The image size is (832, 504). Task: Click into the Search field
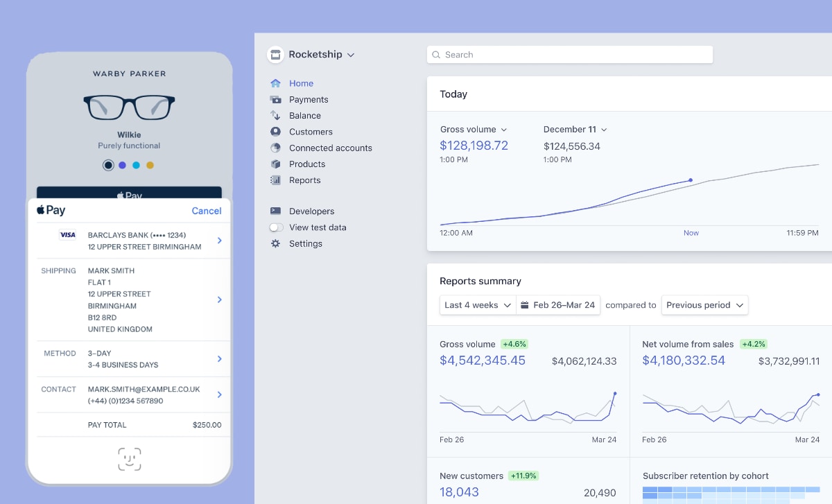point(570,55)
